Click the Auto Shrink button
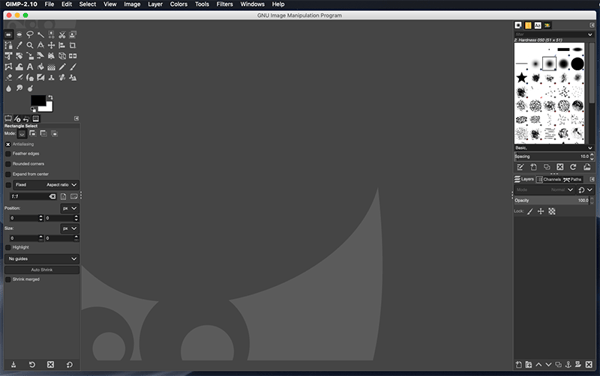The image size is (600, 376). coord(42,270)
